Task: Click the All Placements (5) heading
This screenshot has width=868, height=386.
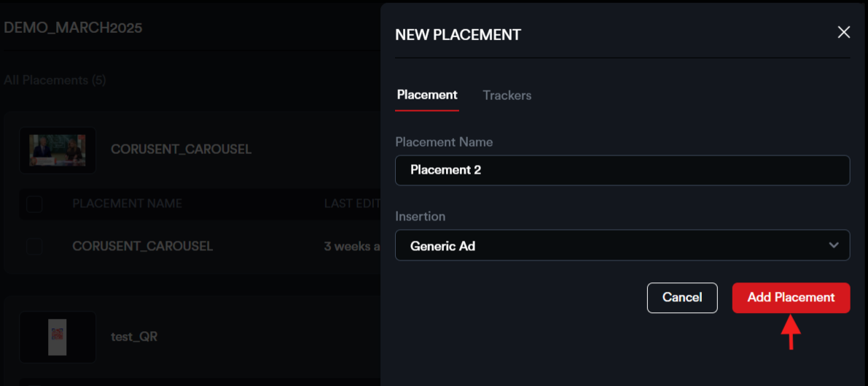Action: pyautogui.click(x=55, y=80)
